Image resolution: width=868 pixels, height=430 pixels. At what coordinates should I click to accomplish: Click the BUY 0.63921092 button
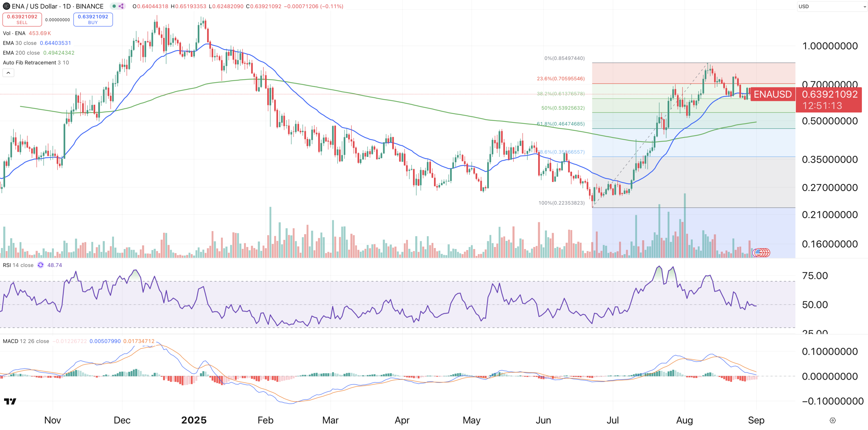point(93,19)
